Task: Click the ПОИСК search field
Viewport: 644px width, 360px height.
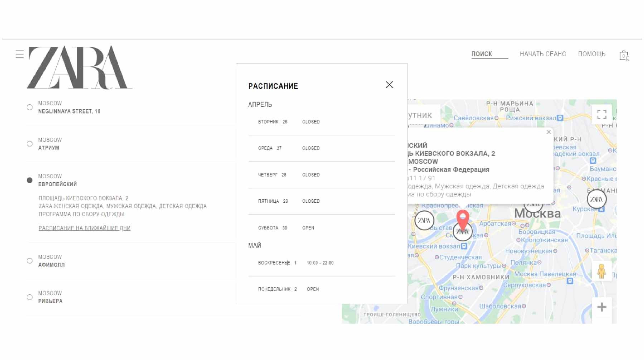Action: tap(489, 54)
